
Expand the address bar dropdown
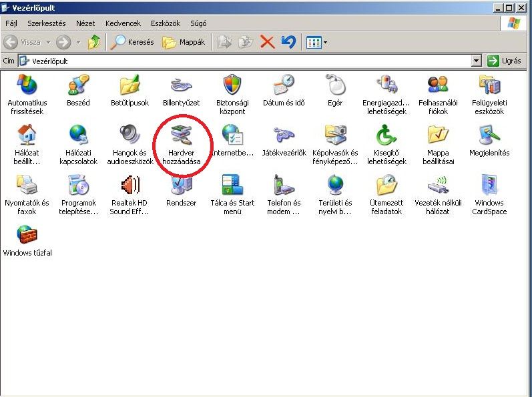[x=476, y=61]
